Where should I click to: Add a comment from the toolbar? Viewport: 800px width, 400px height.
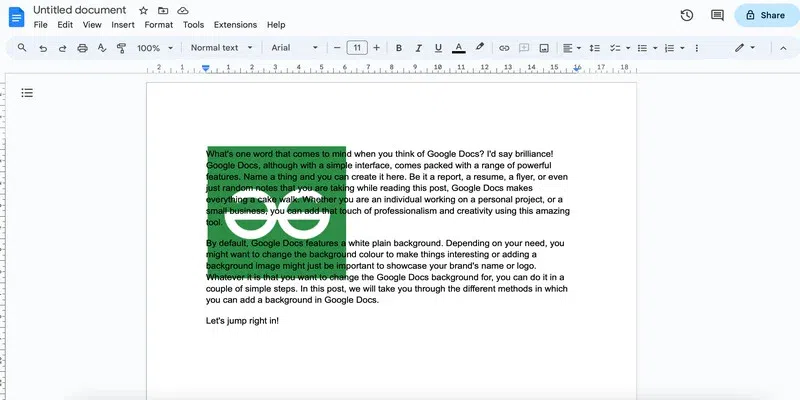point(524,48)
